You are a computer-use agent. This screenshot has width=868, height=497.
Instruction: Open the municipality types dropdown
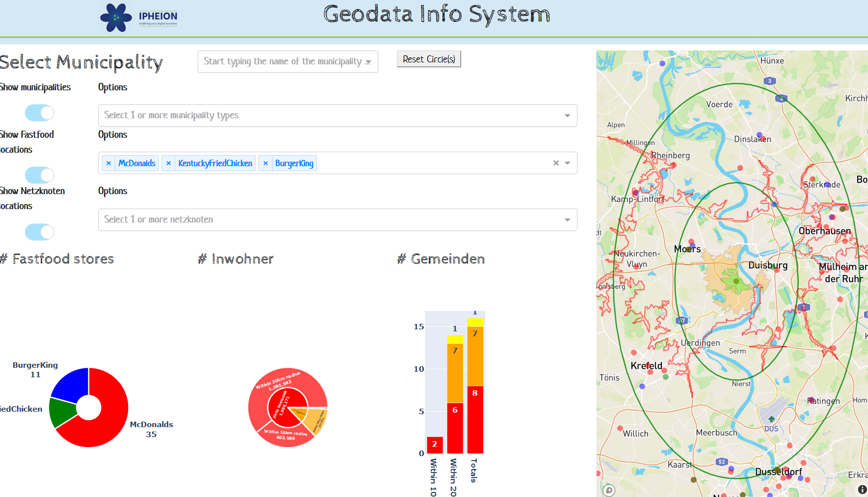coord(567,116)
